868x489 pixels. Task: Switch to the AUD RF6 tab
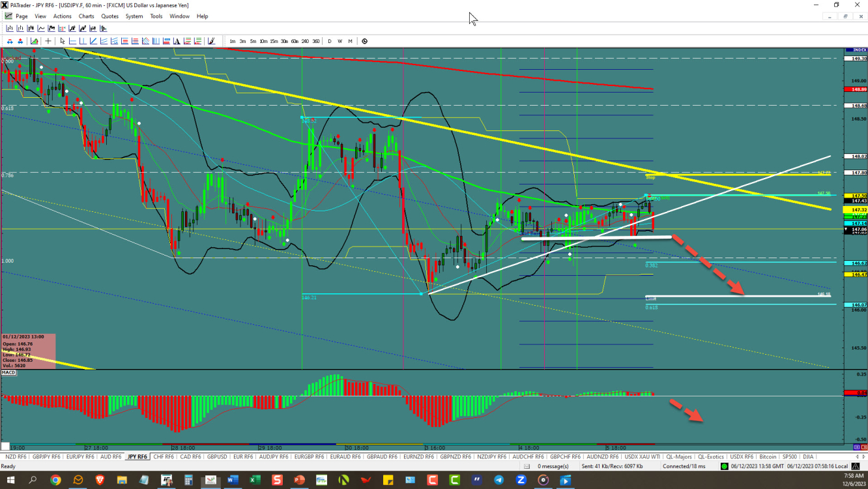(110, 456)
